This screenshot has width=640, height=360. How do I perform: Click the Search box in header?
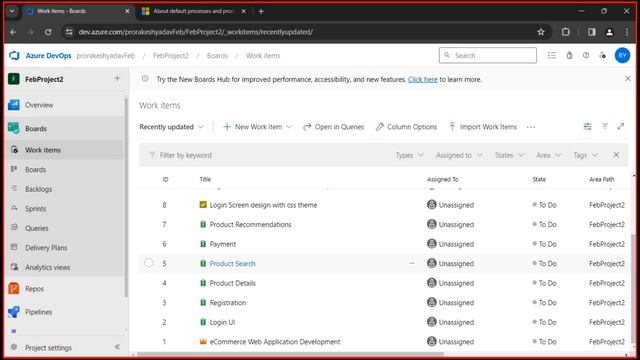coord(488,55)
